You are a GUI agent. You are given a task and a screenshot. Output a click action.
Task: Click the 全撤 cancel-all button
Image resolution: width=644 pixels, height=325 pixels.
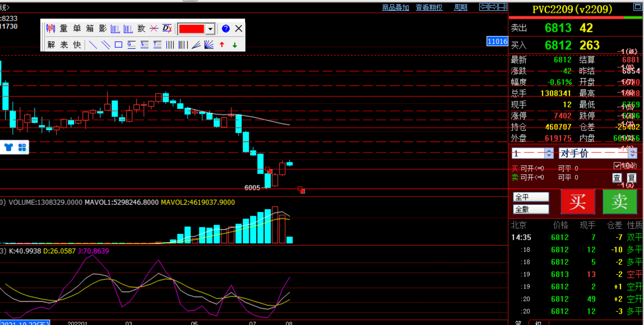click(531, 209)
